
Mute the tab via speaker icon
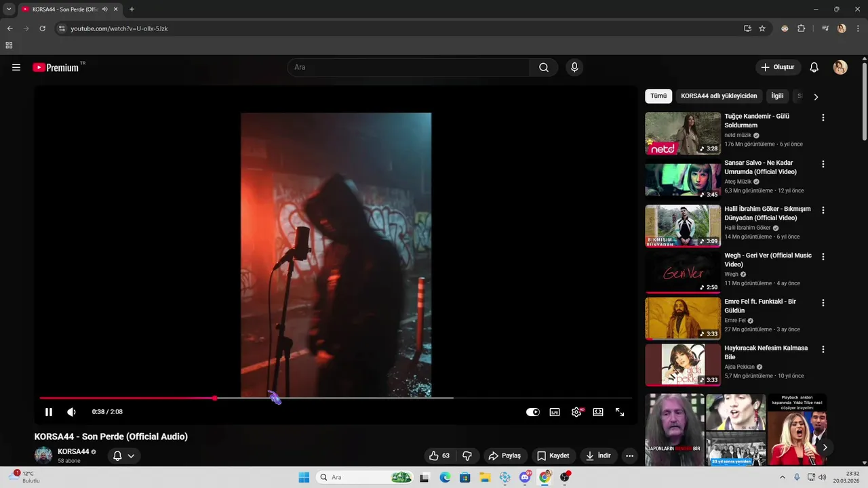(x=104, y=9)
